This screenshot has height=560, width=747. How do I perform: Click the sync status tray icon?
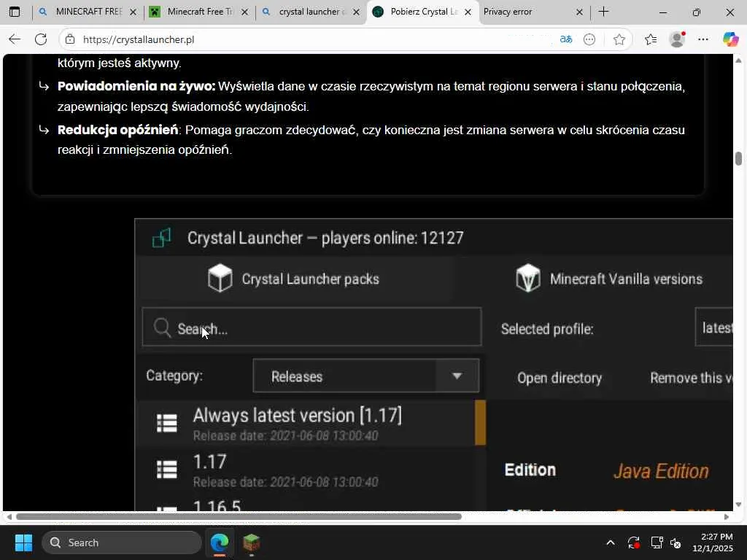pyautogui.click(x=634, y=542)
